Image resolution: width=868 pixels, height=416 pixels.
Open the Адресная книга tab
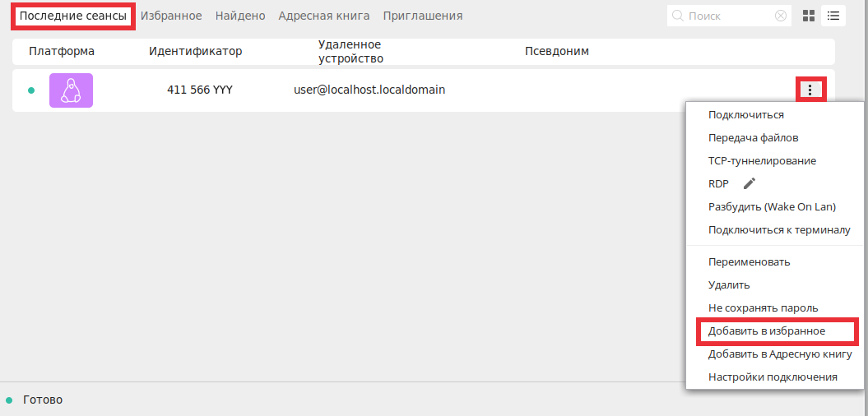click(x=324, y=16)
